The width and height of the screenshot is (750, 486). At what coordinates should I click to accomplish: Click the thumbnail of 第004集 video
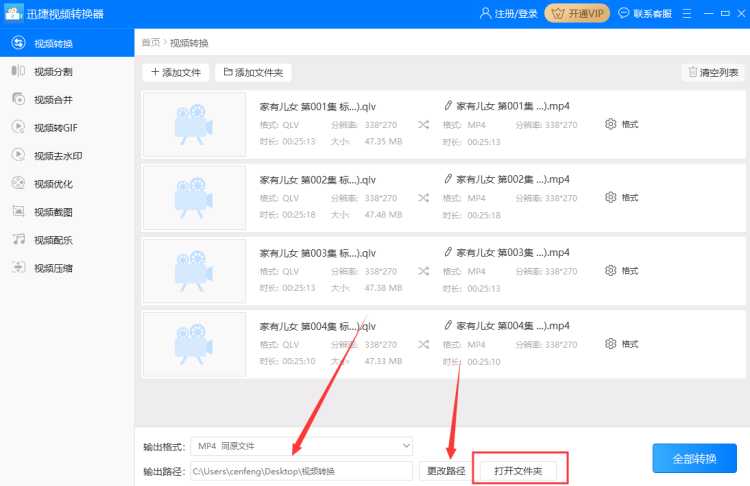tap(194, 344)
